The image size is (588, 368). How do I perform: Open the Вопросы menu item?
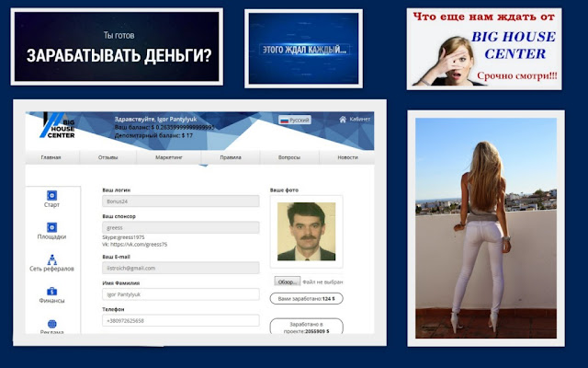(x=289, y=157)
